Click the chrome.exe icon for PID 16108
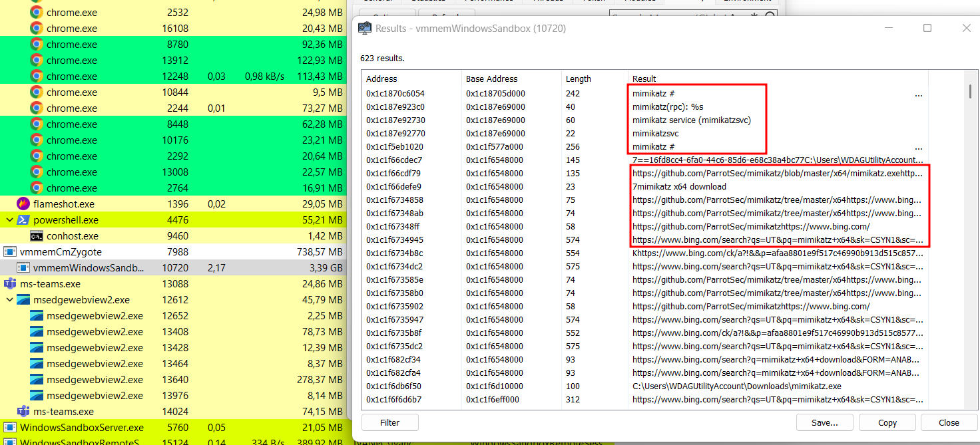980x445 pixels. [x=37, y=29]
